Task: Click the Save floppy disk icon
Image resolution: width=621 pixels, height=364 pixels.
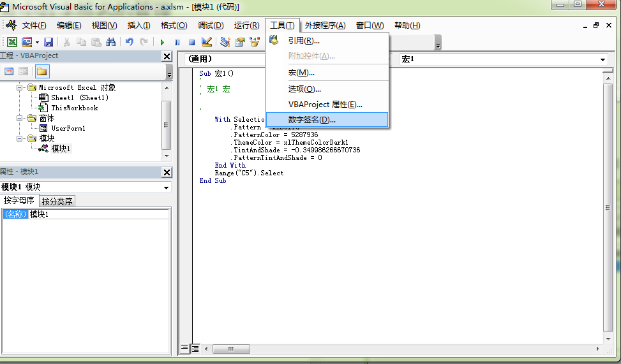Action: click(x=49, y=41)
